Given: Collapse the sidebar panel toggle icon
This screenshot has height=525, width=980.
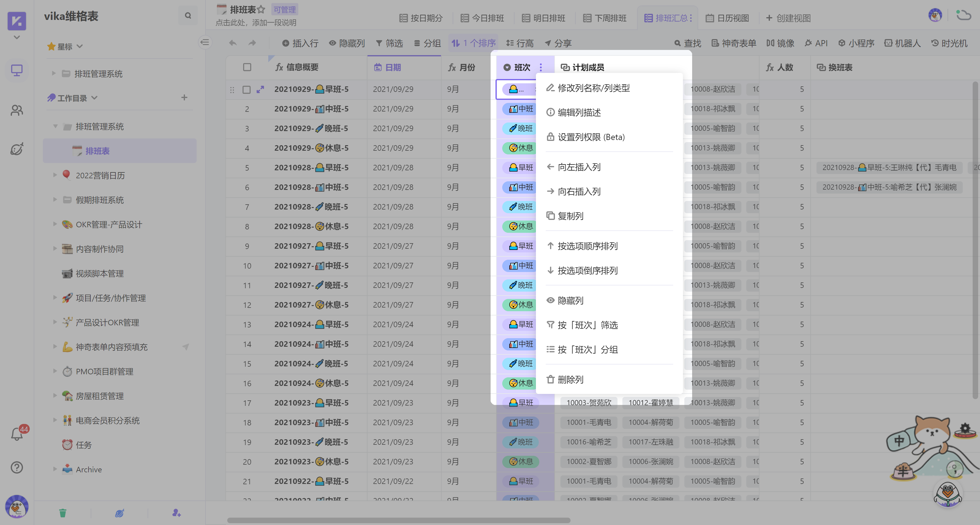Looking at the screenshot, I should [x=205, y=42].
